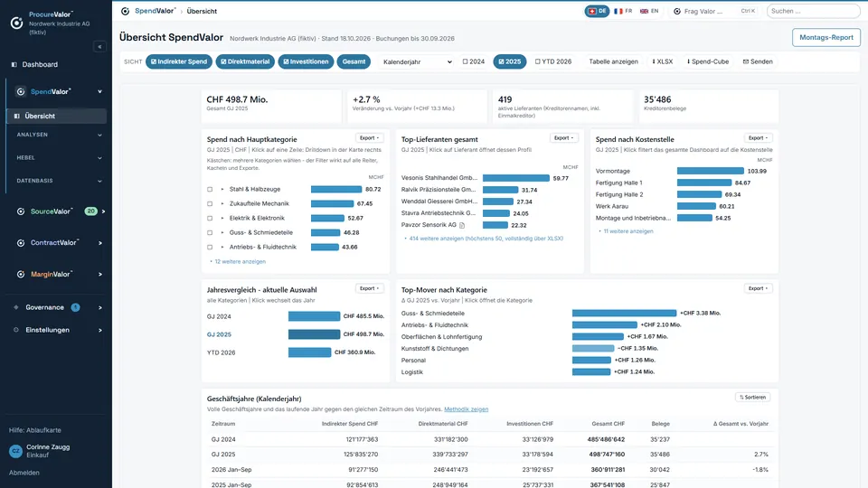Select the Gesamt view chip

[x=354, y=61]
